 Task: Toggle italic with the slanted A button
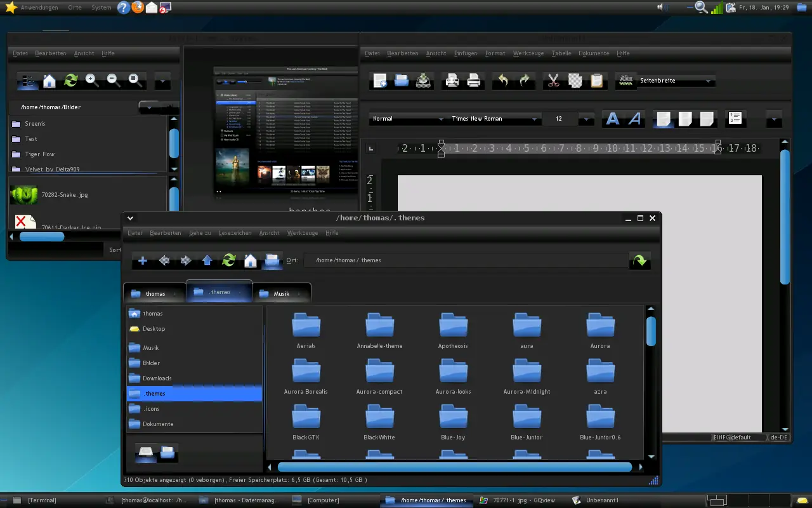point(635,119)
